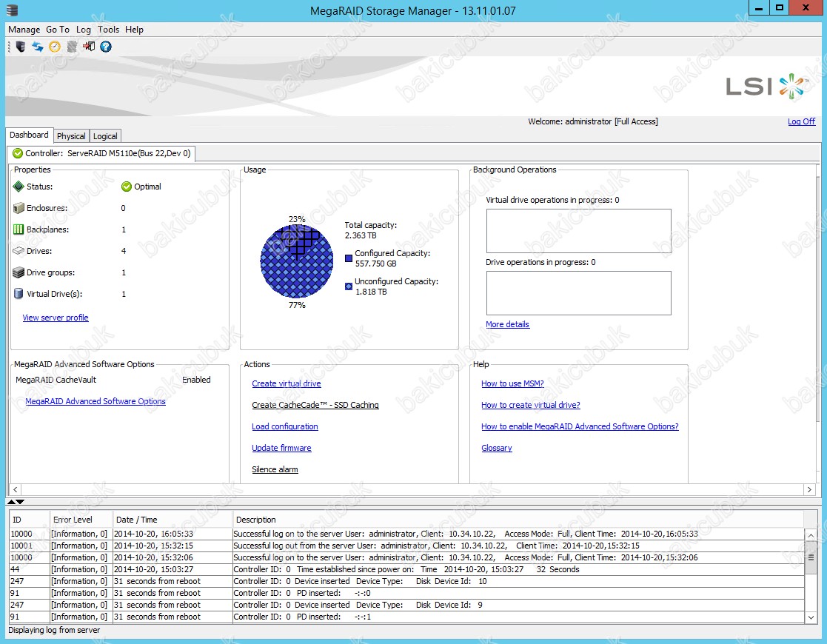The width and height of the screenshot is (827, 644).
Task: Click the MegaRAID CacheVault Enabled value
Action: tap(196, 380)
